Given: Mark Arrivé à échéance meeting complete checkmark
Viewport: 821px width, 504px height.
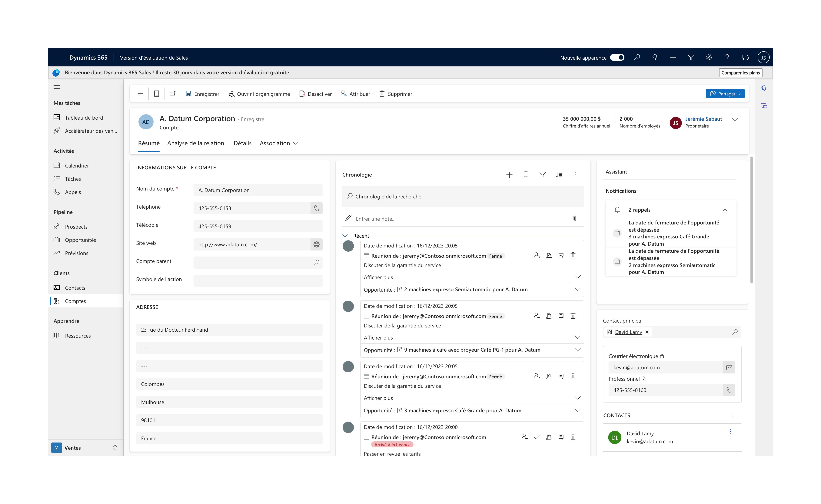Looking at the screenshot, I should [x=537, y=437].
